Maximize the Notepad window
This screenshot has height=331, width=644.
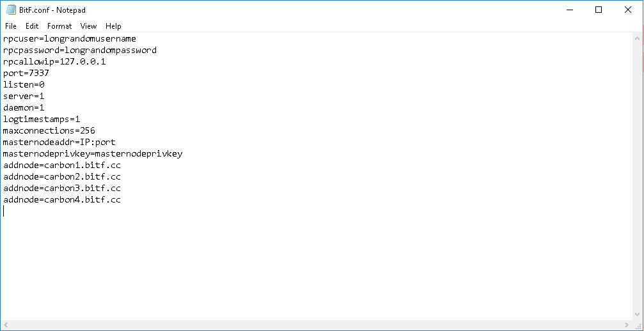599,10
